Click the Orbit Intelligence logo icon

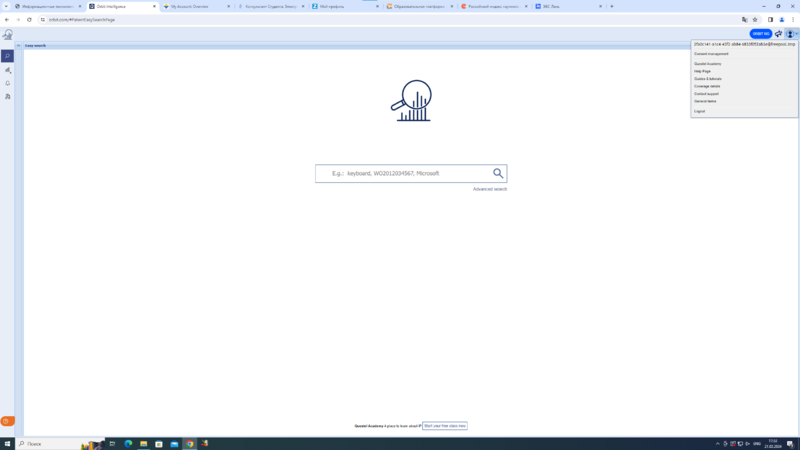pyautogui.click(x=7, y=35)
